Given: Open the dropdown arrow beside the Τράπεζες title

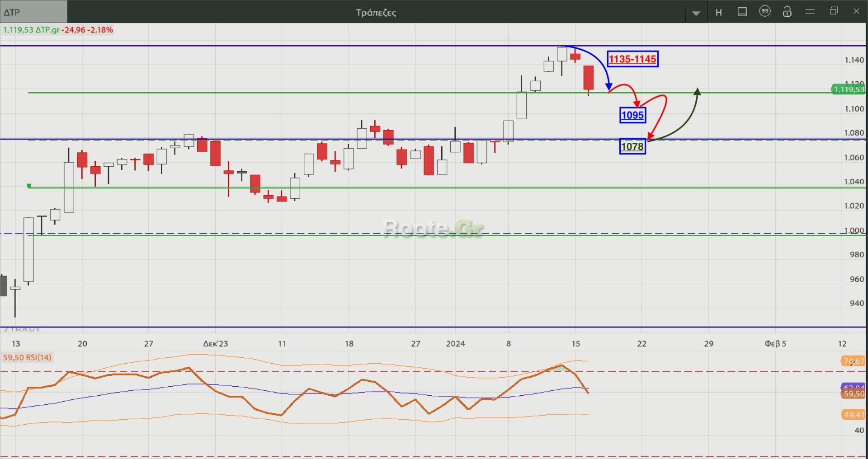Looking at the screenshot, I should [x=696, y=13].
